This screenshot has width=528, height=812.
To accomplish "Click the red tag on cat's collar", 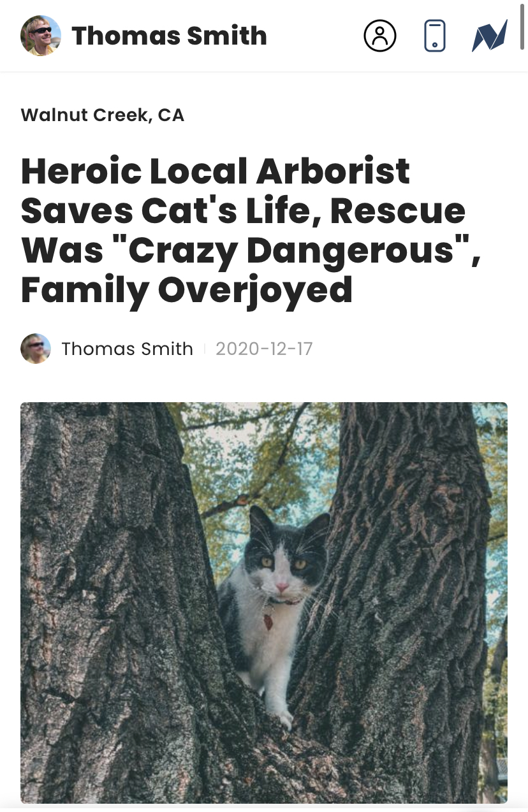I will tap(269, 620).
